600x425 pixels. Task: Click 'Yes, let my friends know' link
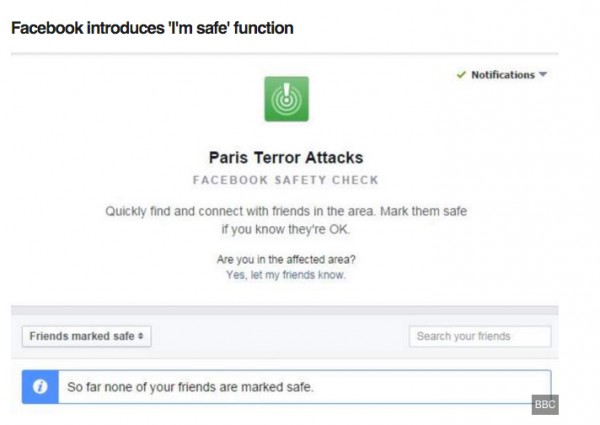[x=286, y=275]
